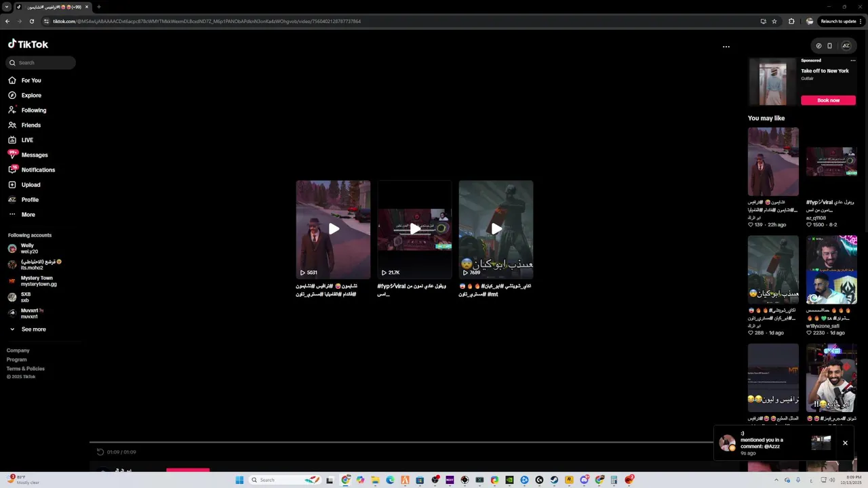Open Terms & Policies footer link
868x488 pixels.
pyautogui.click(x=26, y=369)
